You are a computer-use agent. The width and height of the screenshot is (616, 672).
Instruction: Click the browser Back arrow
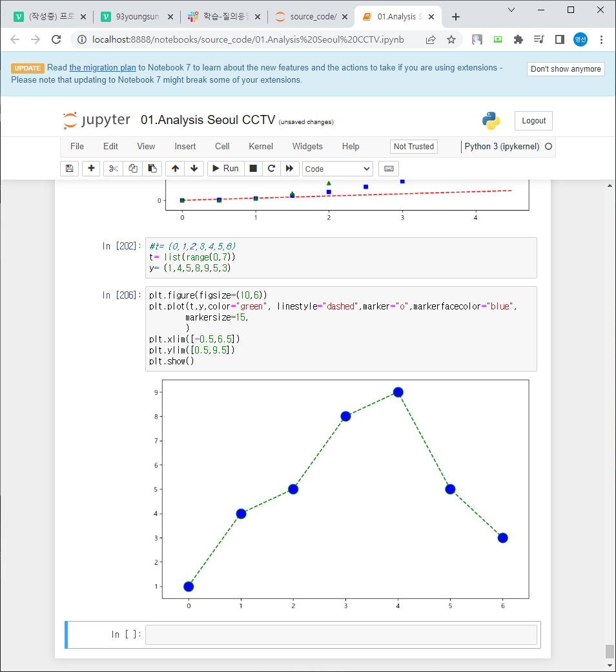pyautogui.click(x=15, y=40)
